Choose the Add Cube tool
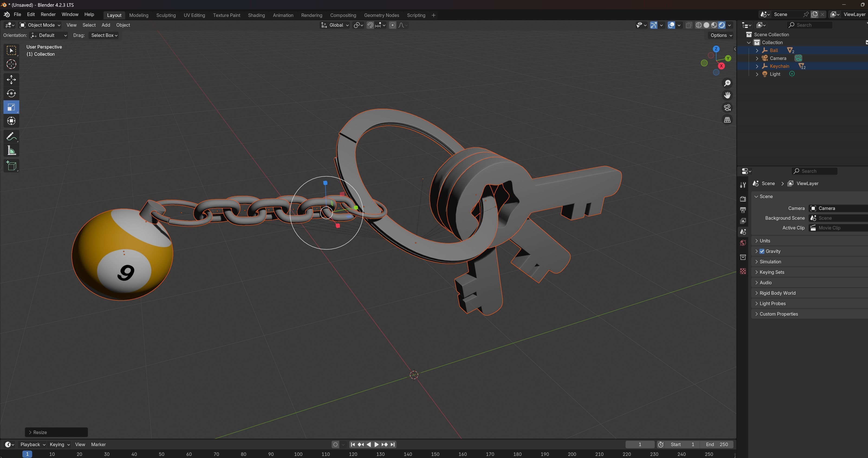Image resolution: width=868 pixels, height=458 pixels. tap(11, 166)
